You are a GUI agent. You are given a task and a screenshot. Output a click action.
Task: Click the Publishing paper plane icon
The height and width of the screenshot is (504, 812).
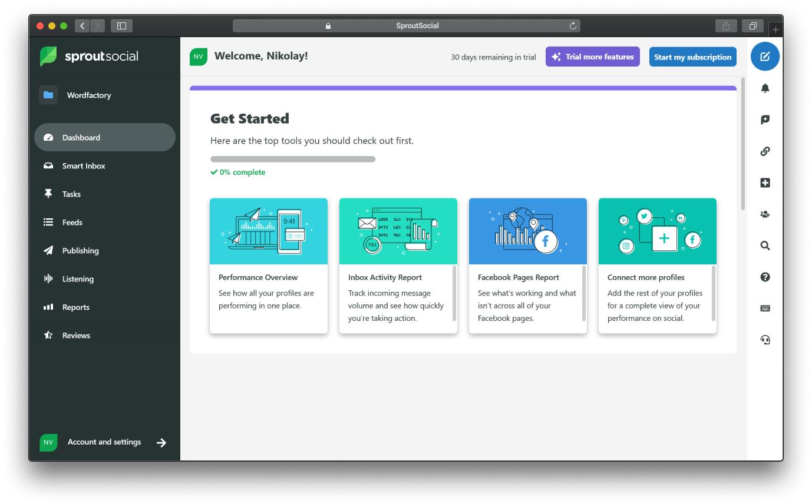tap(48, 250)
